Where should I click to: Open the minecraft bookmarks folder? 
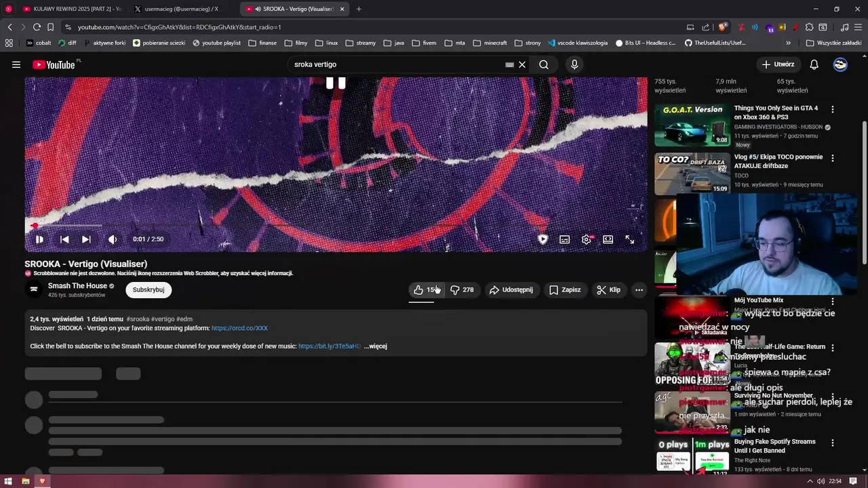(x=490, y=43)
